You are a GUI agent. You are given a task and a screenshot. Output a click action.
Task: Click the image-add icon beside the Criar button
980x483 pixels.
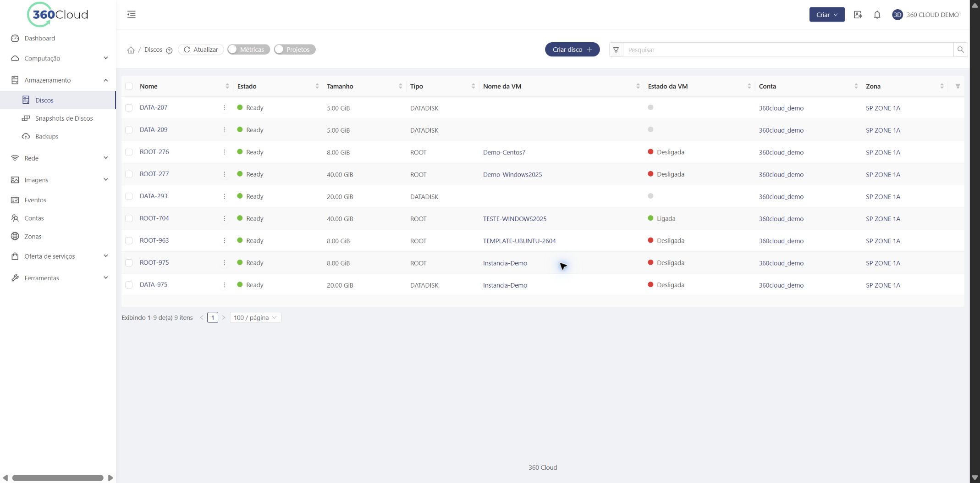[858, 15]
